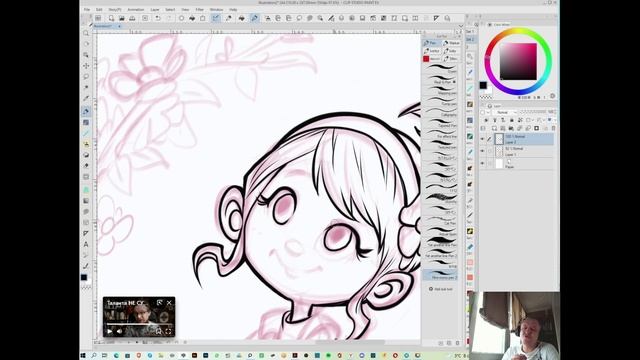Create a new layer folder
This screenshot has width=640, height=360.
tap(511, 128)
